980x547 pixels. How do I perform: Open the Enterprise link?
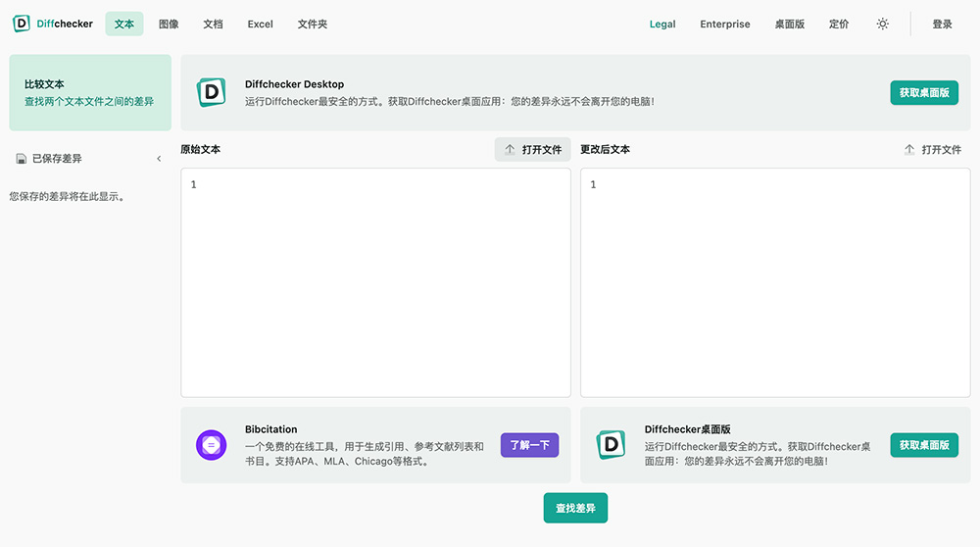click(725, 24)
